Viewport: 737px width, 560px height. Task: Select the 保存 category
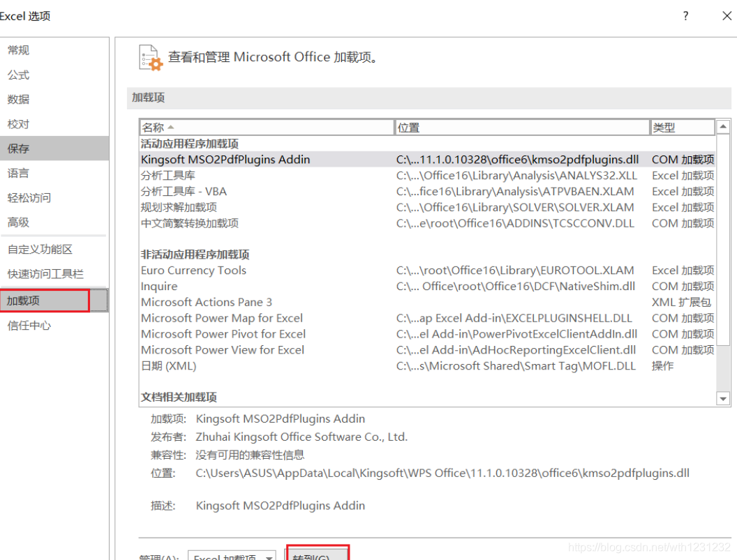point(54,149)
